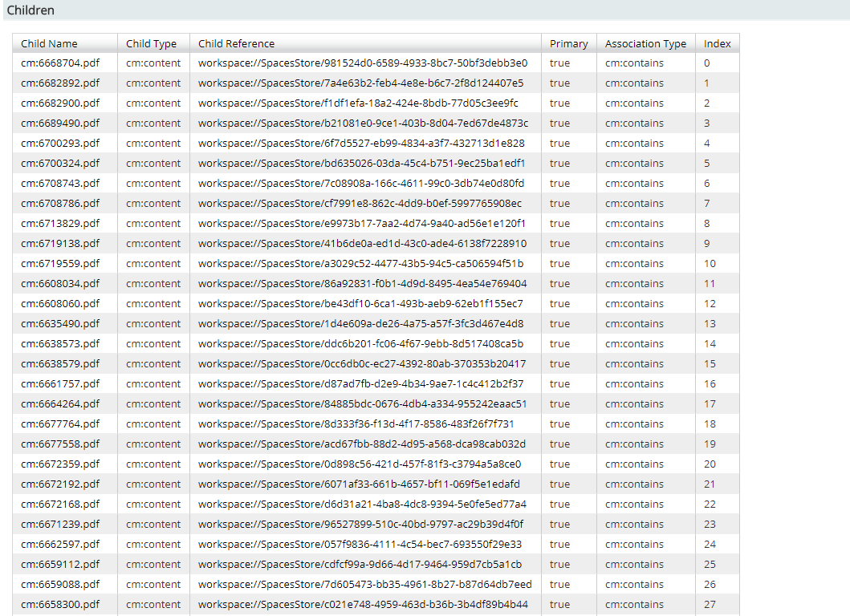This screenshot has width=850, height=616.
Task: Click the true value for cm:6713829.pdf
Action: [560, 223]
